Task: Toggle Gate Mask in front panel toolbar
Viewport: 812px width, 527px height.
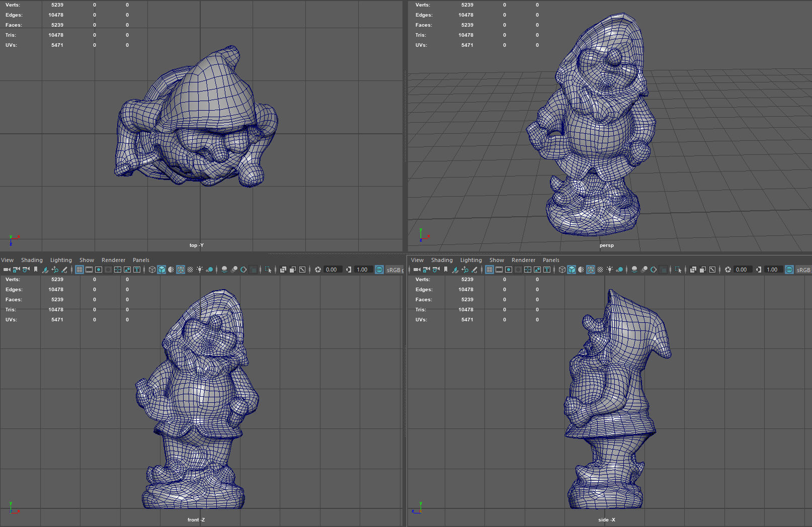Action: pyautogui.click(x=108, y=270)
